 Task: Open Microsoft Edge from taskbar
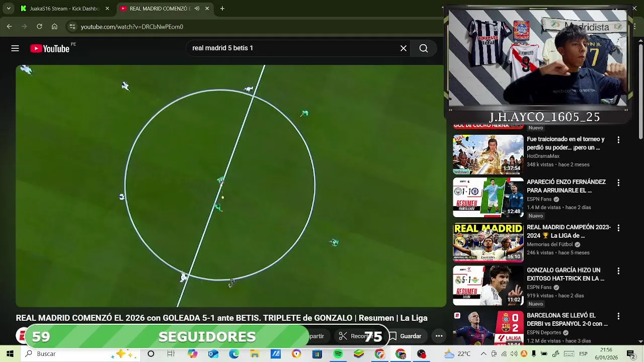[x=234, y=354]
